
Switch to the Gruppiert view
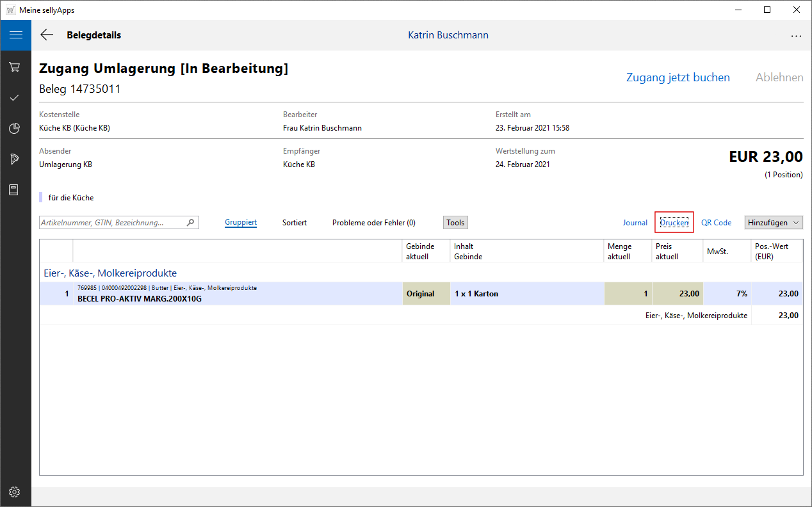241,223
